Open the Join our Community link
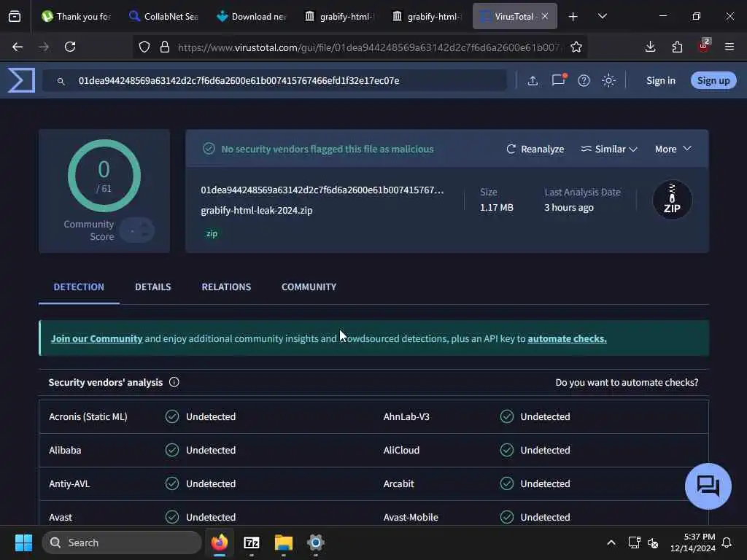747x560 pixels. coord(97,338)
